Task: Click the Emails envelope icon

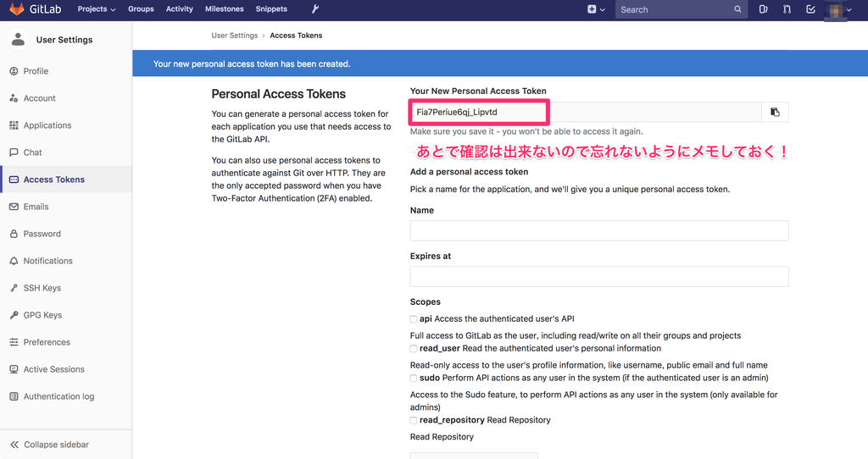Action: pyautogui.click(x=14, y=207)
